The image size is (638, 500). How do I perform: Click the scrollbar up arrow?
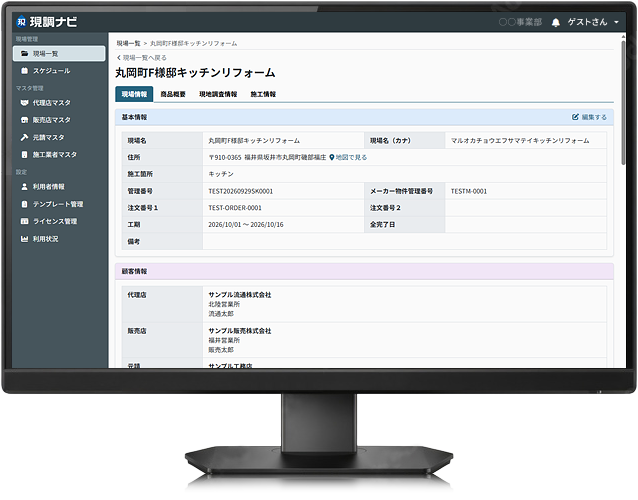tap(623, 37)
